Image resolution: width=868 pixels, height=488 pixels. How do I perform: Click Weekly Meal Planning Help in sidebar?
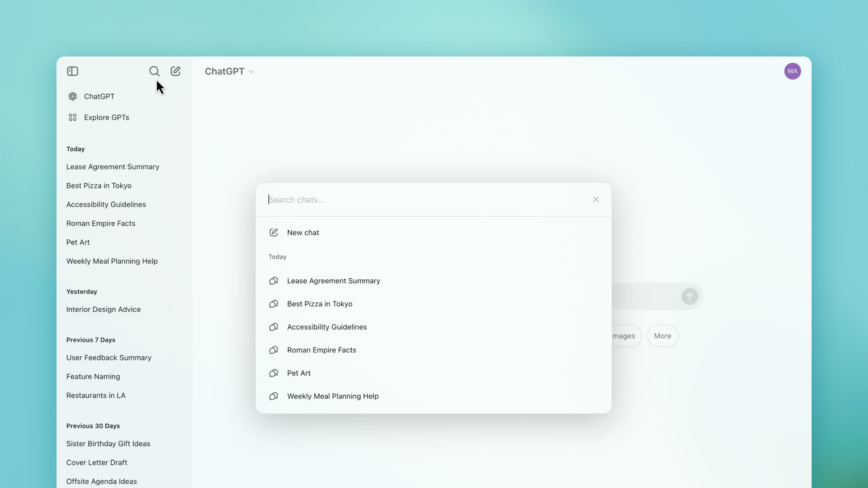[112, 260]
